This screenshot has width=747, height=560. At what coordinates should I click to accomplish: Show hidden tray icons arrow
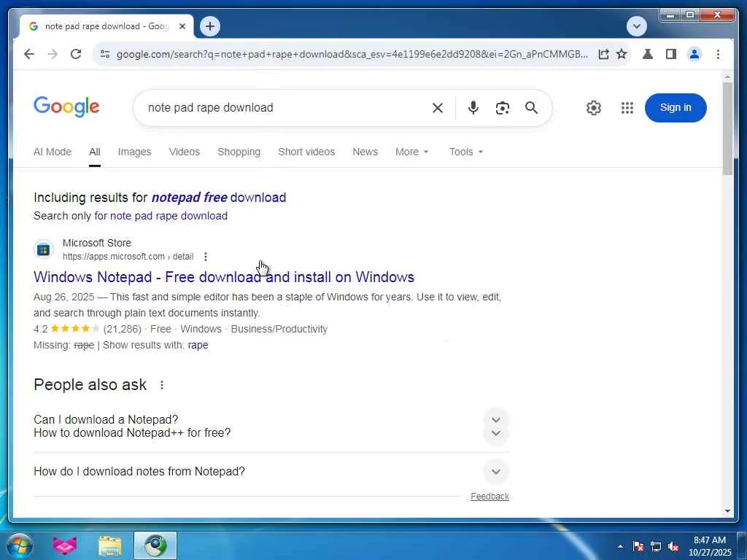pos(620,546)
